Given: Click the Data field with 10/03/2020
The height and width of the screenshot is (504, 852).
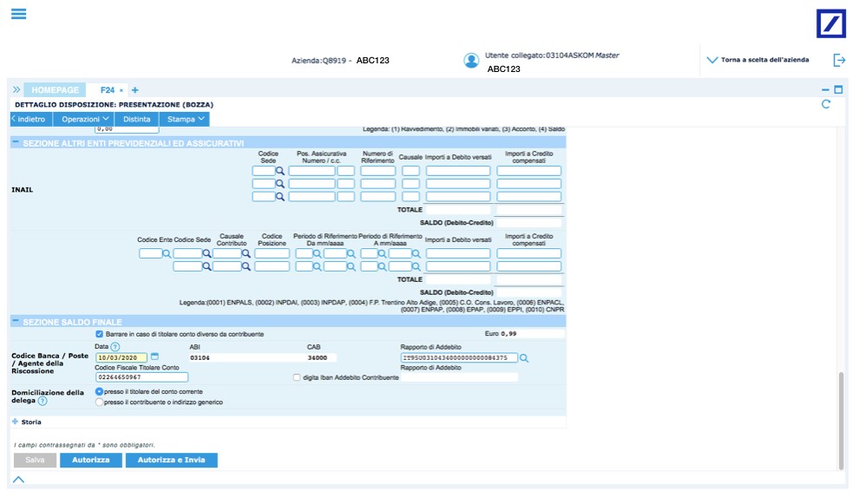Looking at the screenshot, I should 121,358.
